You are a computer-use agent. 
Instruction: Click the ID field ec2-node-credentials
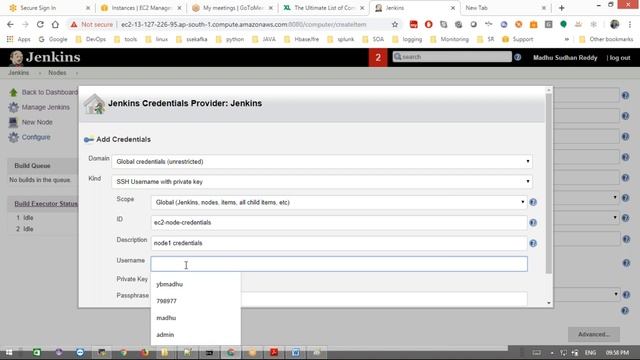339,222
